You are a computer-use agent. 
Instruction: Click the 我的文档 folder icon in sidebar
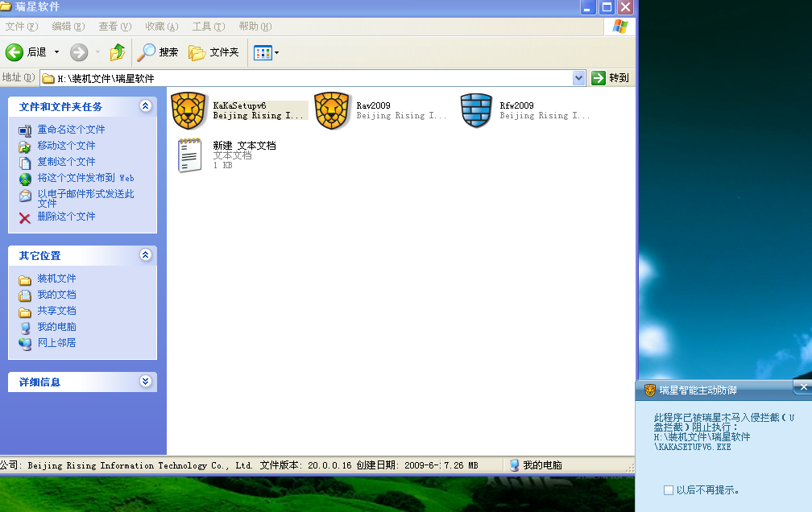coord(25,295)
